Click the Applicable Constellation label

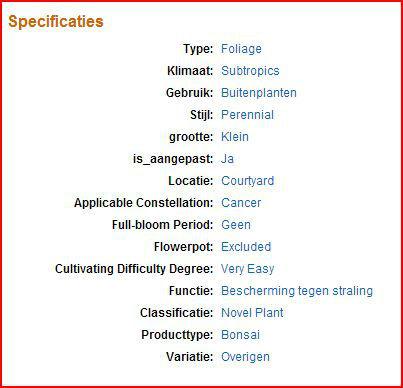[143, 203]
